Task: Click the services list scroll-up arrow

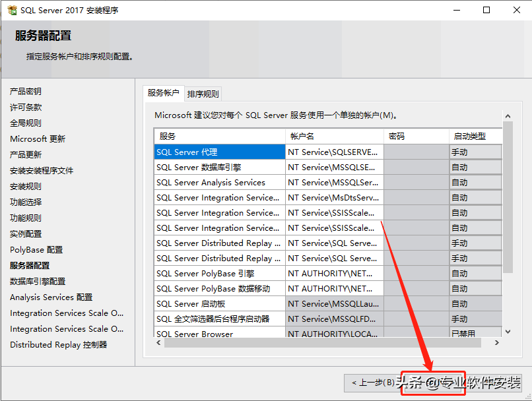Action: coord(508,115)
